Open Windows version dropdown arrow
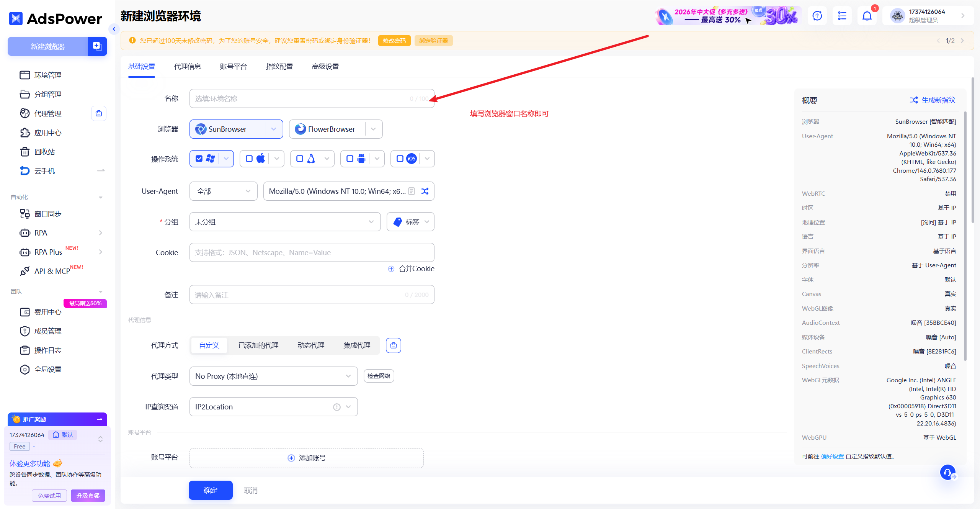 226,159
